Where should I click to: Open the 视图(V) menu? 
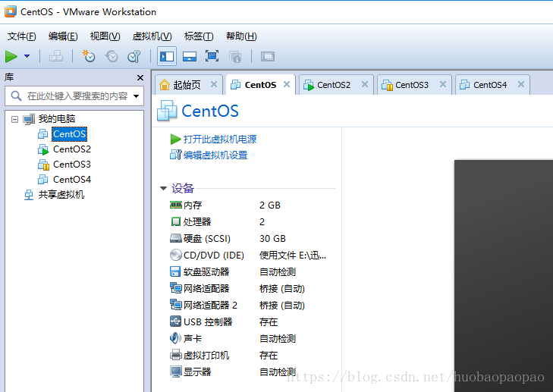pyautogui.click(x=105, y=36)
